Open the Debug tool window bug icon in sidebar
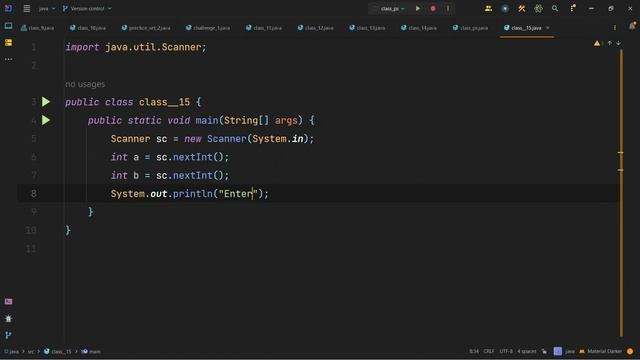640x360 pixels. 8,318
